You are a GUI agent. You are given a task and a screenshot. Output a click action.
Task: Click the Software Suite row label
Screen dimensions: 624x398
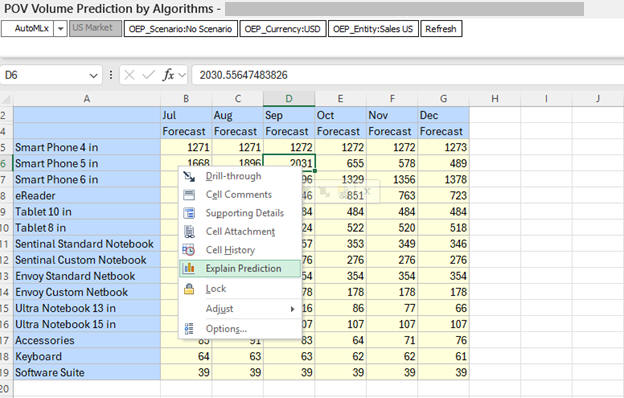click(x=87, y=373)
